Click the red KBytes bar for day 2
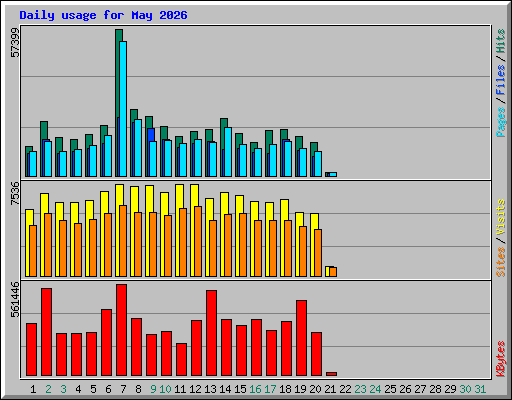This screenshot has width=512, height=400. [x=46, y=332]
